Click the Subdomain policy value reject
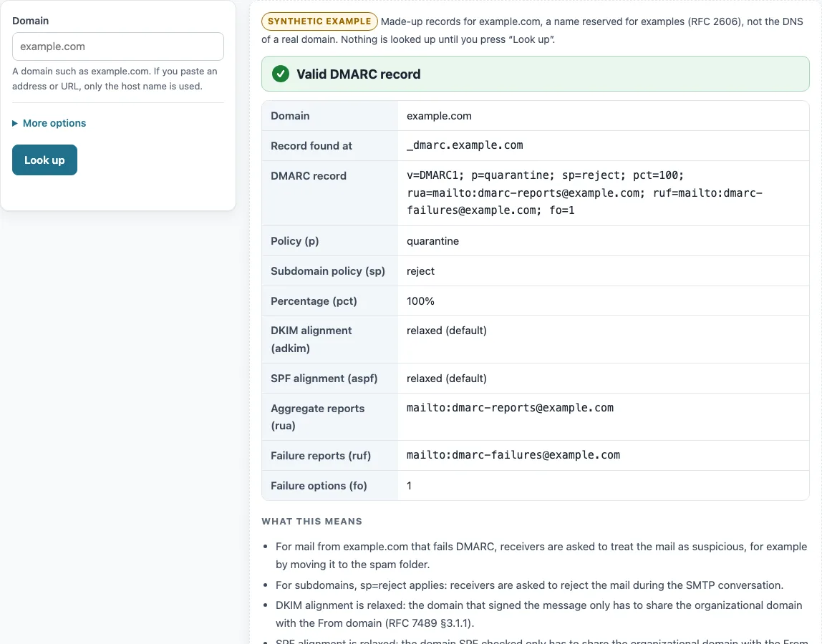Image resolution: width=822 pixels, height=644 pixels. click(420, 271)
